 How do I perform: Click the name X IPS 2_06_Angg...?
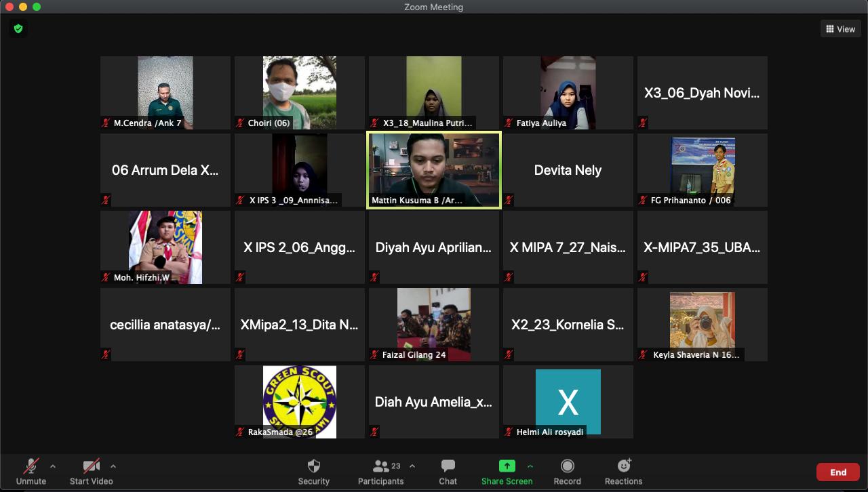pyautogui.click(x=300, y=247)
